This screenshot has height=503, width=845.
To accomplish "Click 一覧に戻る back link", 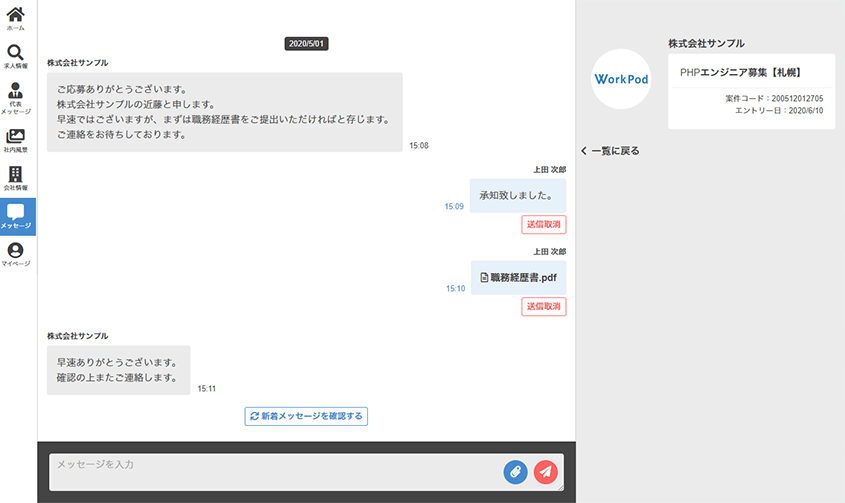I will pos(610,151).
